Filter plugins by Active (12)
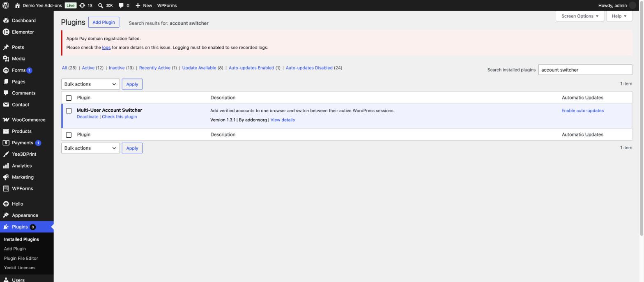Image resolution: width=644 pixels, height=282 pixels. click(x=92, y=68)
